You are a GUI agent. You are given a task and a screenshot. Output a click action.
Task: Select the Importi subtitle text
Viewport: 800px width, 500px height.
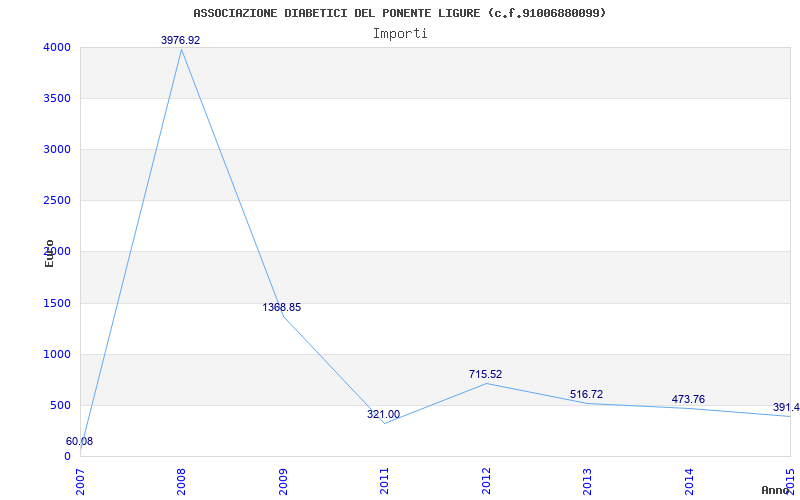(400, 34)
